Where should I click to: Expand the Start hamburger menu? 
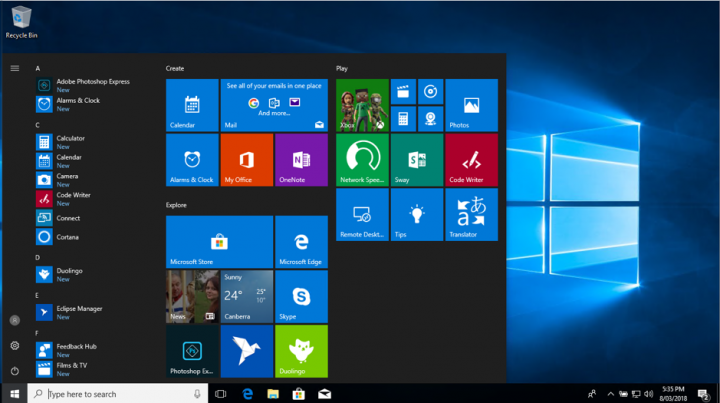click(15, 68)
